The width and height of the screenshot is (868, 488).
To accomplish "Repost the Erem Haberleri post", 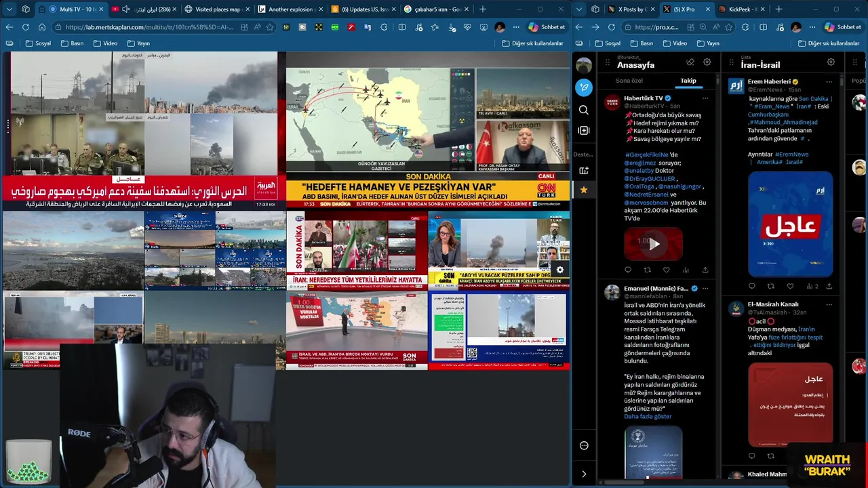I will [x=770, y=286].
